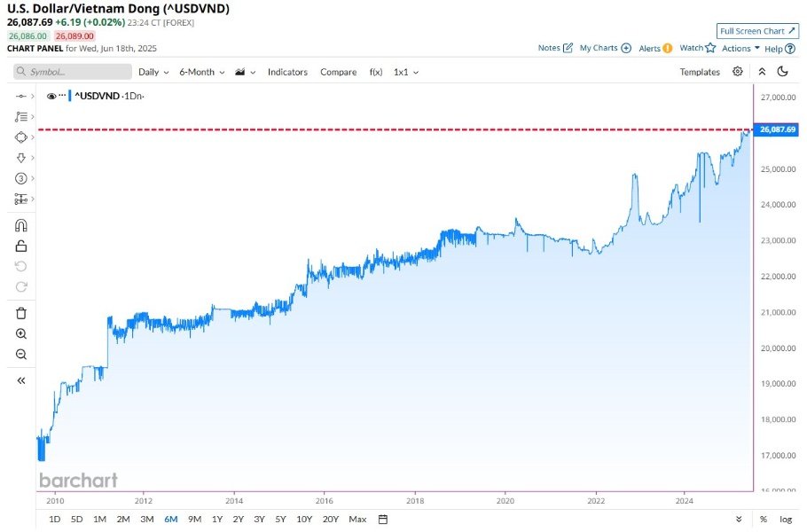Open the Indicators panel
The height and width of the screenshot is (532, 807).
pos(287,72)
